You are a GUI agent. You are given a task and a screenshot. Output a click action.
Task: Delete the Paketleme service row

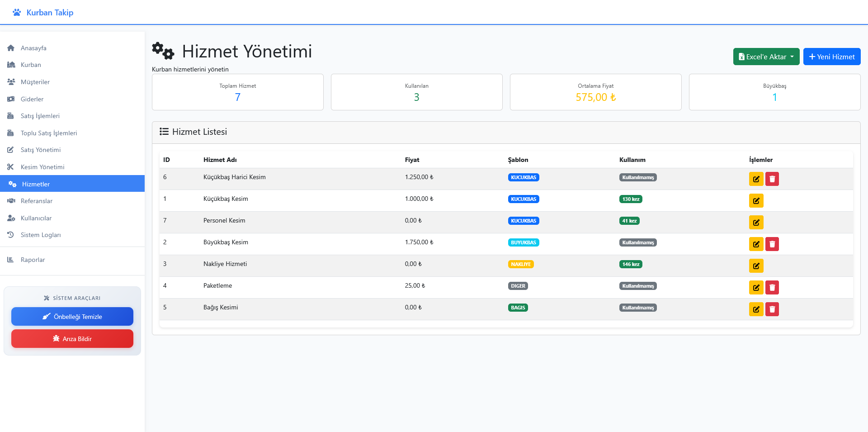tap(772, 288)
